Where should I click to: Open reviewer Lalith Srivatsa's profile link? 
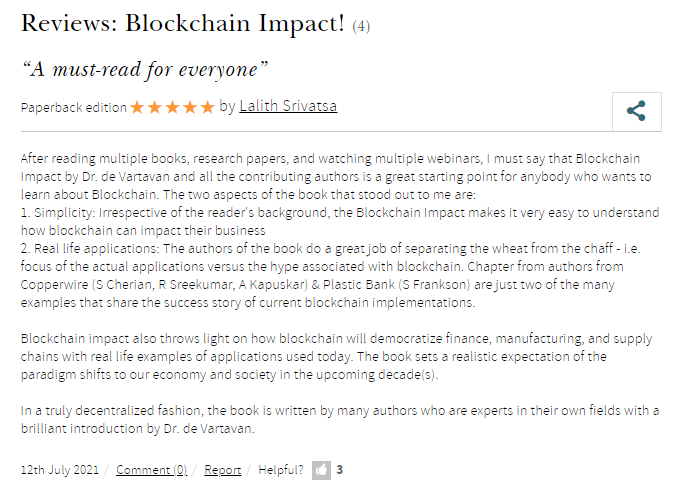pyautogui.click(x=288, y=106)
